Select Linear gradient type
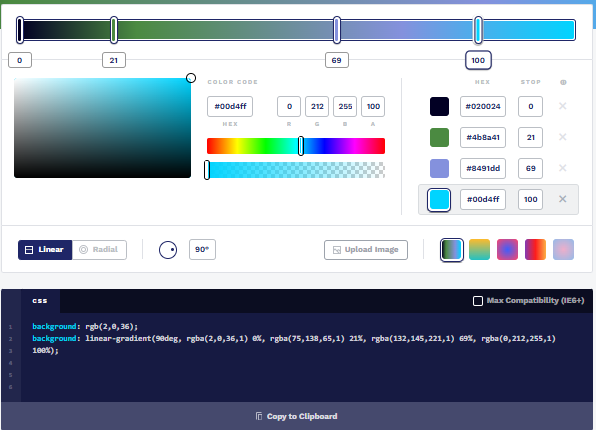 [x=45, y=250]
